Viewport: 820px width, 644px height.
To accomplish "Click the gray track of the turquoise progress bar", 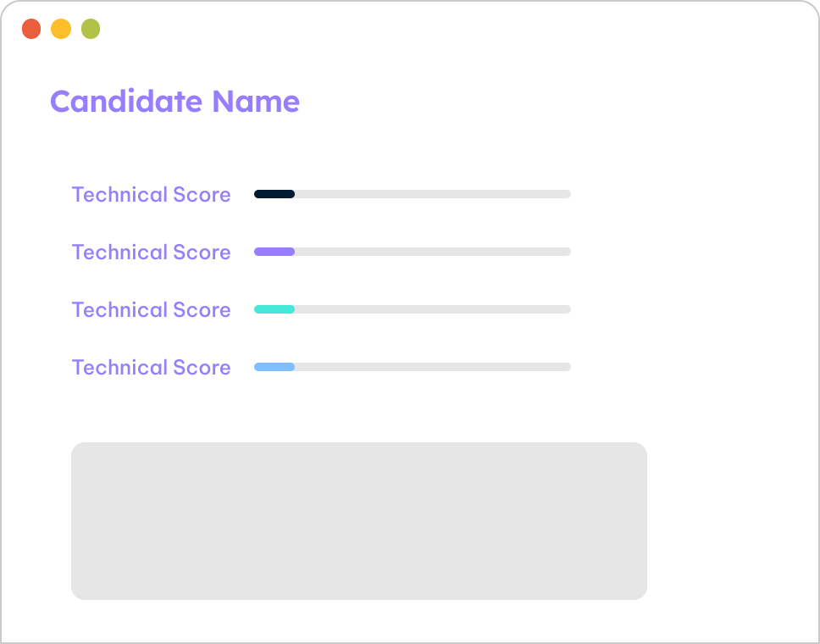I will [x=433, y=309].
